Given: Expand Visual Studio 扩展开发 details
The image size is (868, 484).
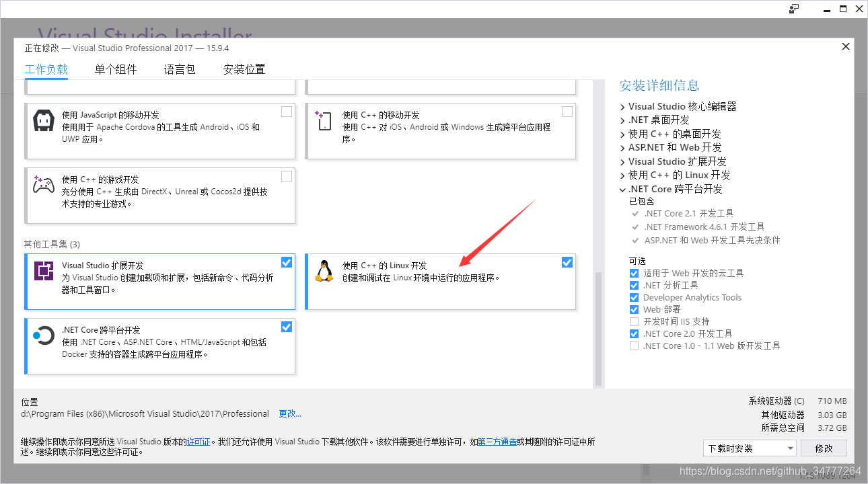Looking at the screenshot, I should [622, 162].
